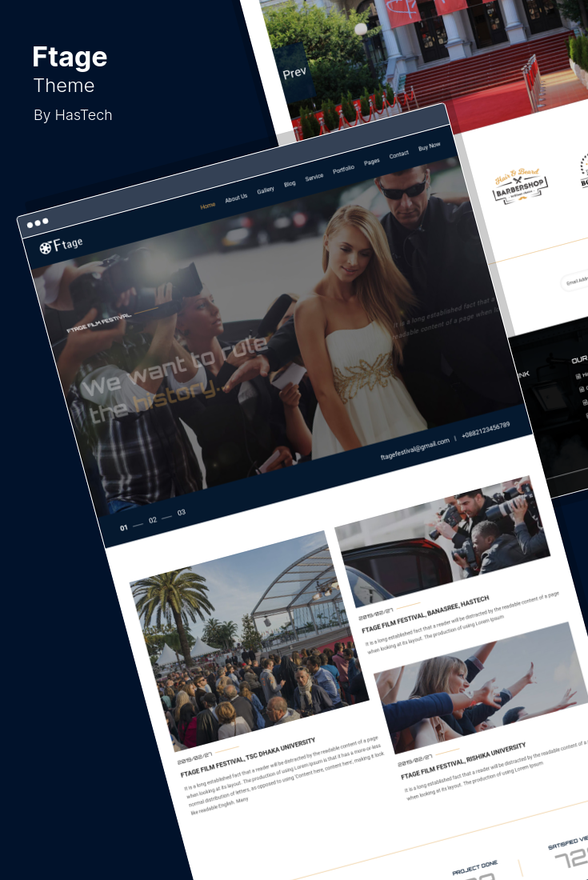Click the "FTAGE FILM FESTIVAL" hero subtitle
Image resolution: width=588 pixels, height=880 pixels.
(x=98, y=322)
